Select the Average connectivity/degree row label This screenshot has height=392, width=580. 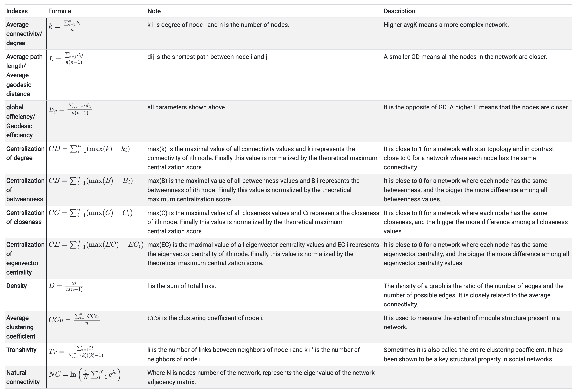(x=24, y=34)
